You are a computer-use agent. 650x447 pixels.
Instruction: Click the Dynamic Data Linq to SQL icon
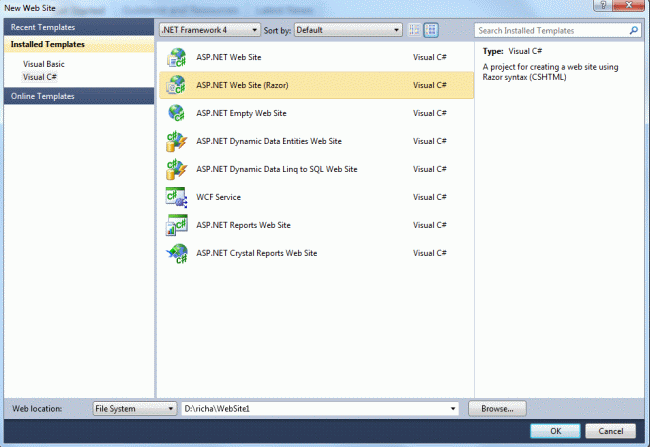coord(177,169)
